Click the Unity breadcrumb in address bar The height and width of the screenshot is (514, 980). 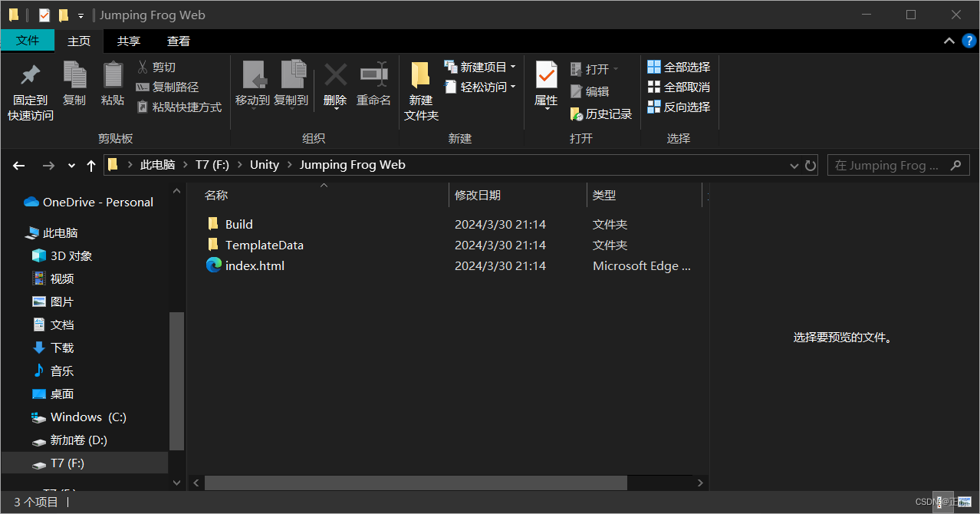pos(265,165)
